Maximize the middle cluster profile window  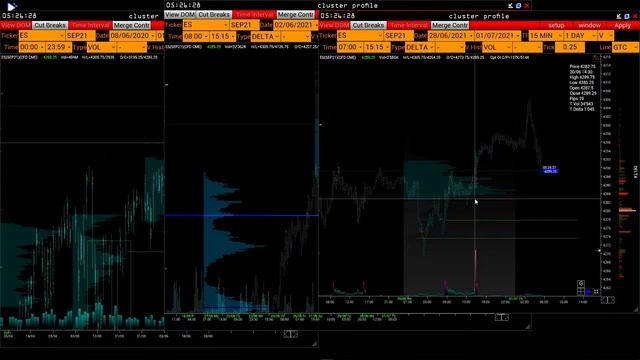[x=518, y=5]
